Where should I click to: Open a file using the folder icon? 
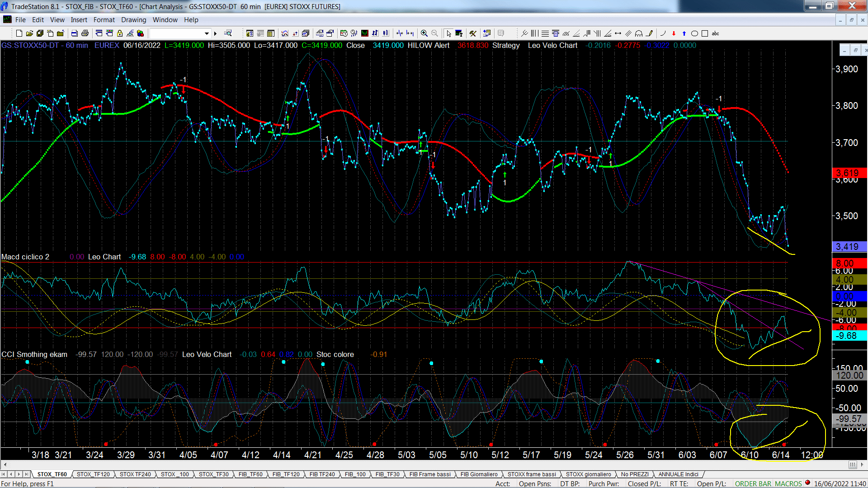click(x=29, y=33)
